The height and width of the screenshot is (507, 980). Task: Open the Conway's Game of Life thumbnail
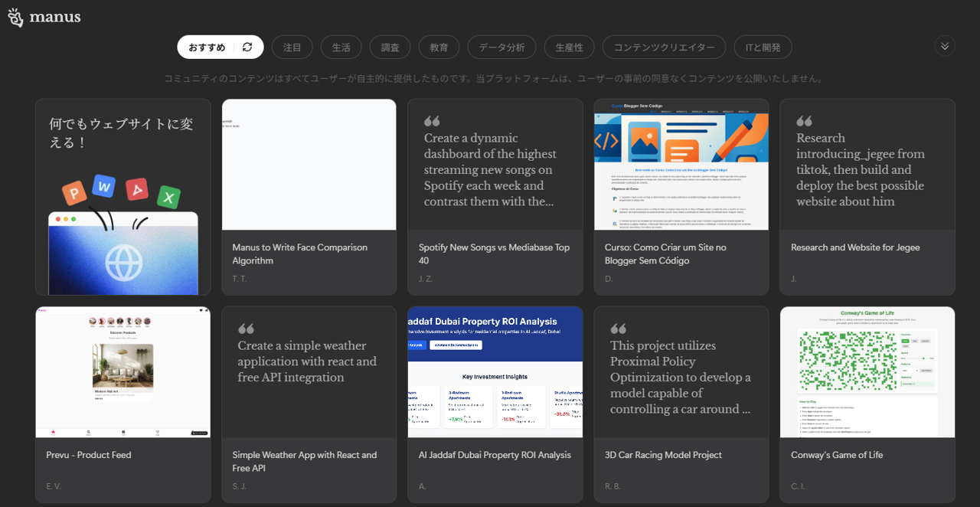click(x=867, y=372)
